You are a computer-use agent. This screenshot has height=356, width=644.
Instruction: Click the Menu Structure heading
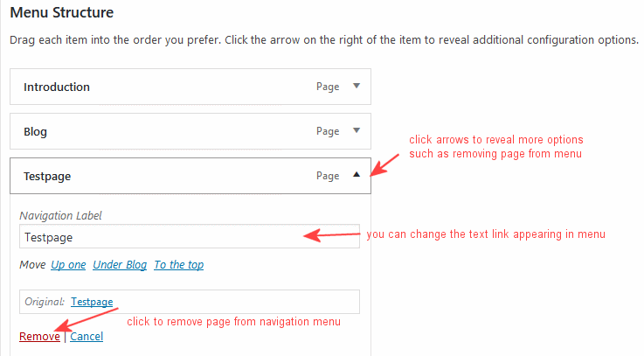[62, 12]
